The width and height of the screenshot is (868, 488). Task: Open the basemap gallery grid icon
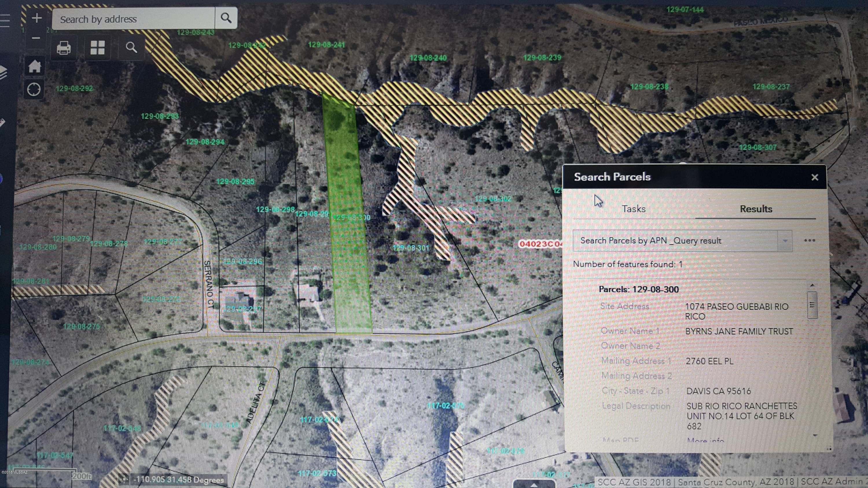98,48
